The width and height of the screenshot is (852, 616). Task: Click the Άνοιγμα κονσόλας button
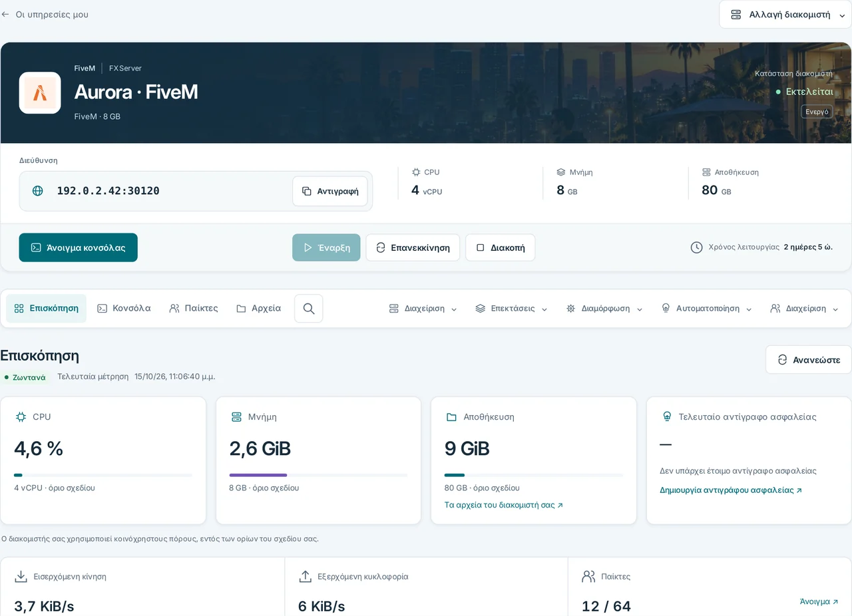tap(79, 247)
